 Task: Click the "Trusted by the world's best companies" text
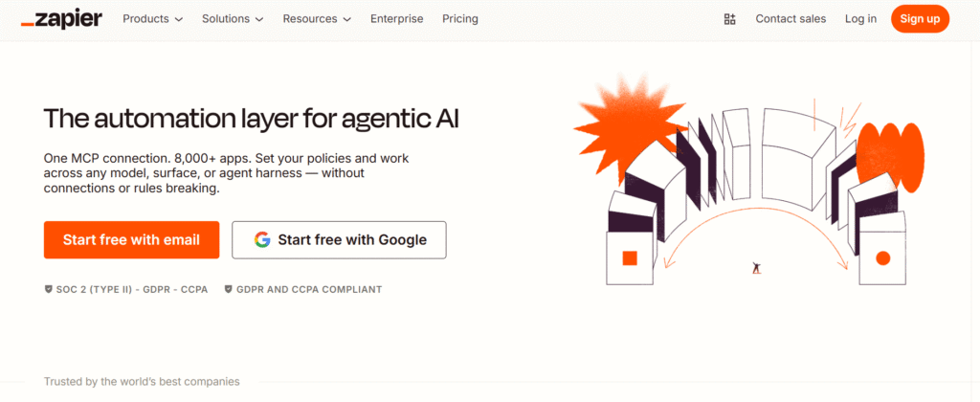pyautogui.click(x=142, y=382)
